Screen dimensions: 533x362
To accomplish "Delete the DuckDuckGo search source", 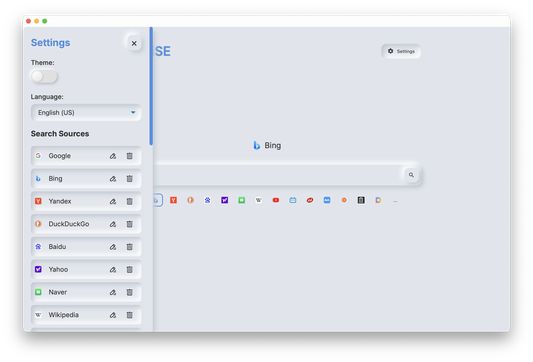I will click(x=130, y=224).
